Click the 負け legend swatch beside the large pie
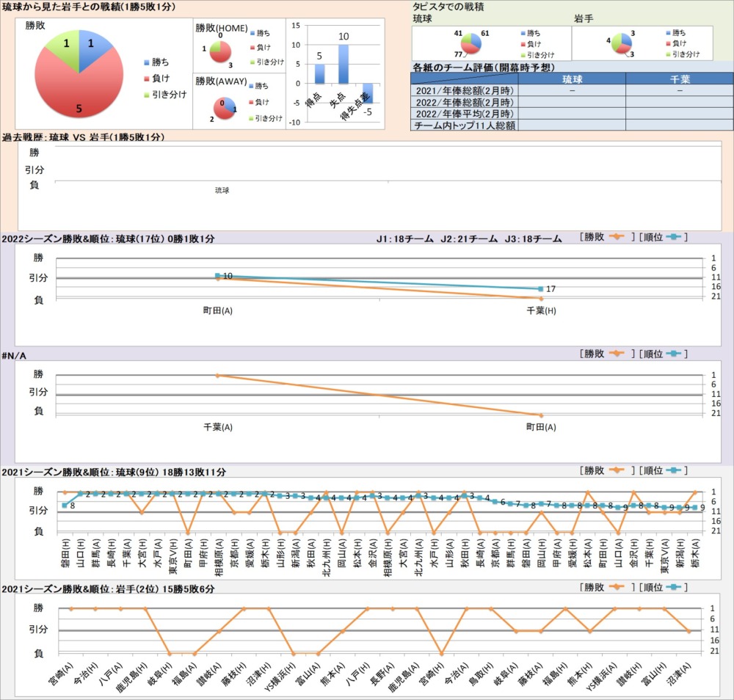The image size is (734, 700). tap(147, 79)
